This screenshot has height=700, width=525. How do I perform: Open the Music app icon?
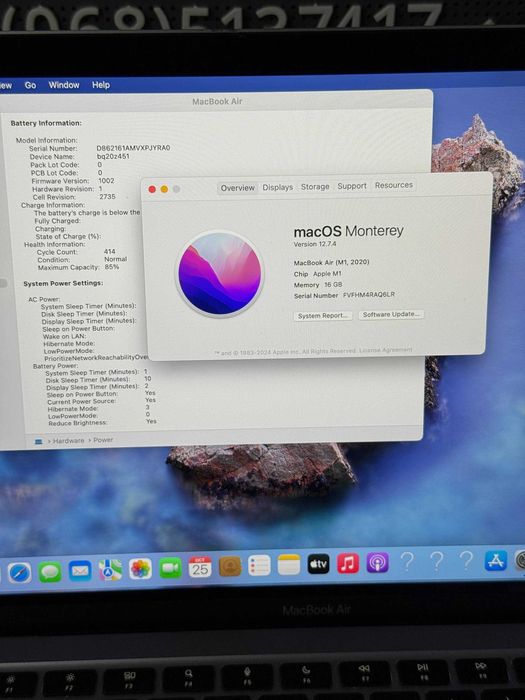348,563
